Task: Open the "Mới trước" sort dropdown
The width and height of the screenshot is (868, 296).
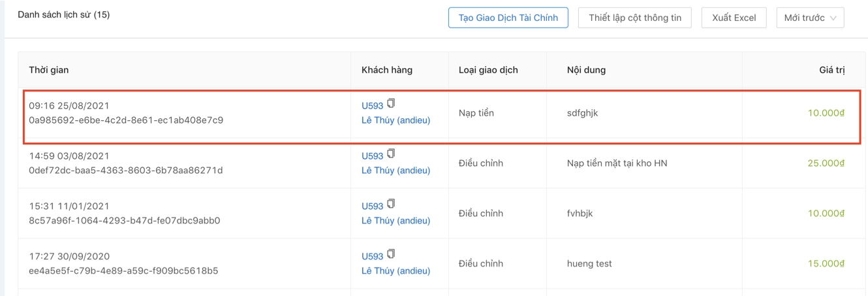Action: [x=810, y=18]
